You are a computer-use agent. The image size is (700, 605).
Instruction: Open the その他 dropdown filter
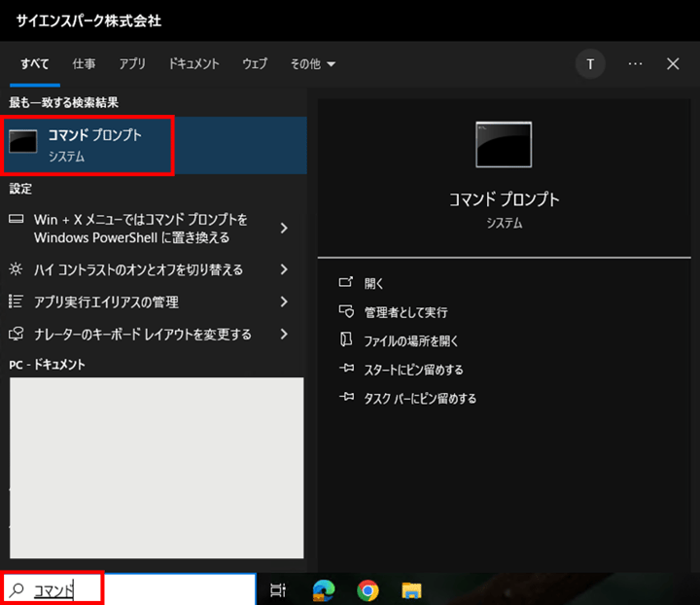312,64
